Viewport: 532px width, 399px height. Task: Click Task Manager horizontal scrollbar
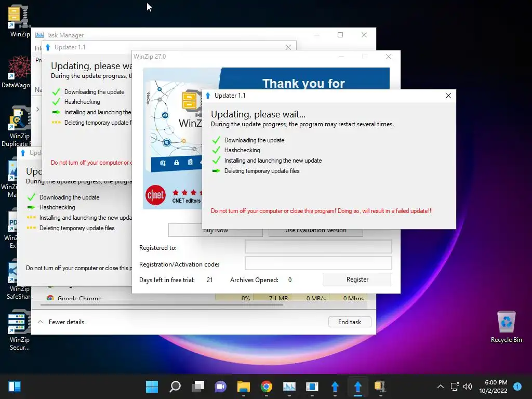pos(162,304)
